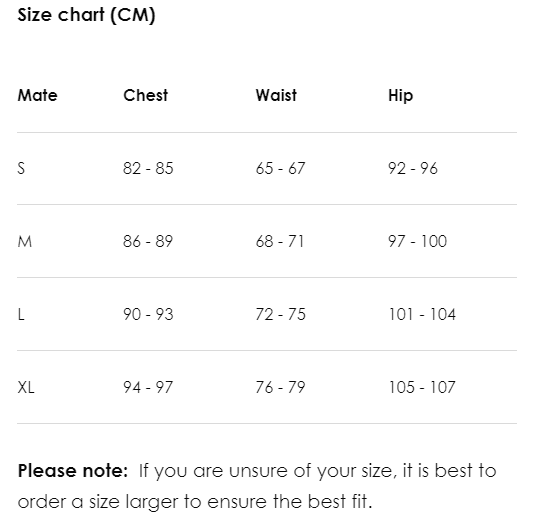
Task: Click chest value 94 - 97
Action: (148, 388)
